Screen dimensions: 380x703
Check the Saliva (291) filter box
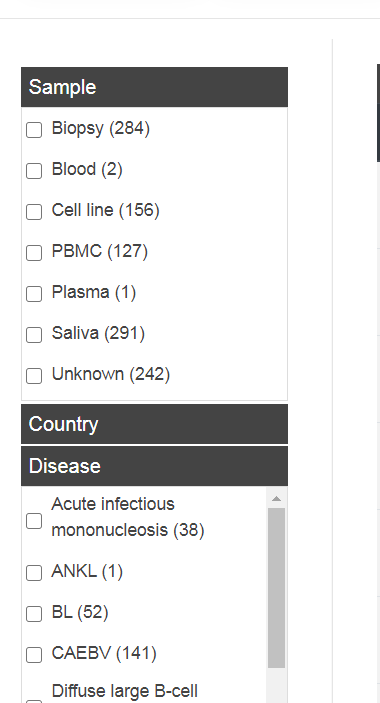34,335
